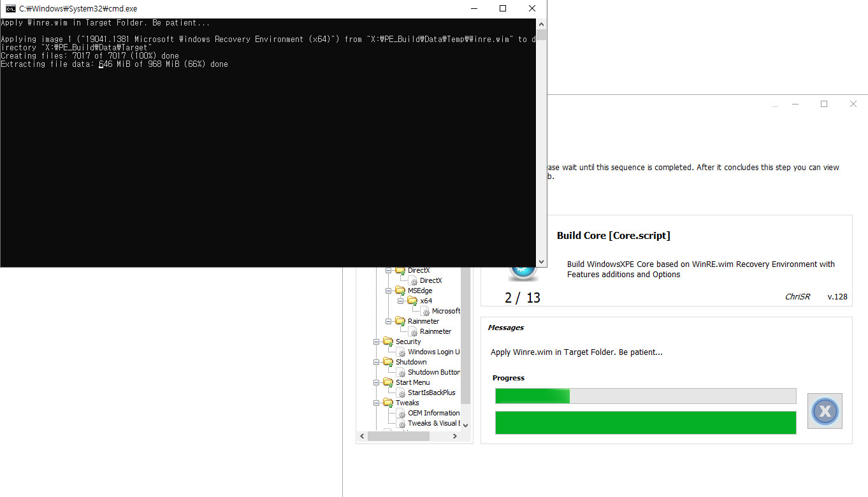Viewport: 868px width, 497px height.
Task: Collapse the Tweaks tree node
Action: pyautogui.click(x=377, y=403)
